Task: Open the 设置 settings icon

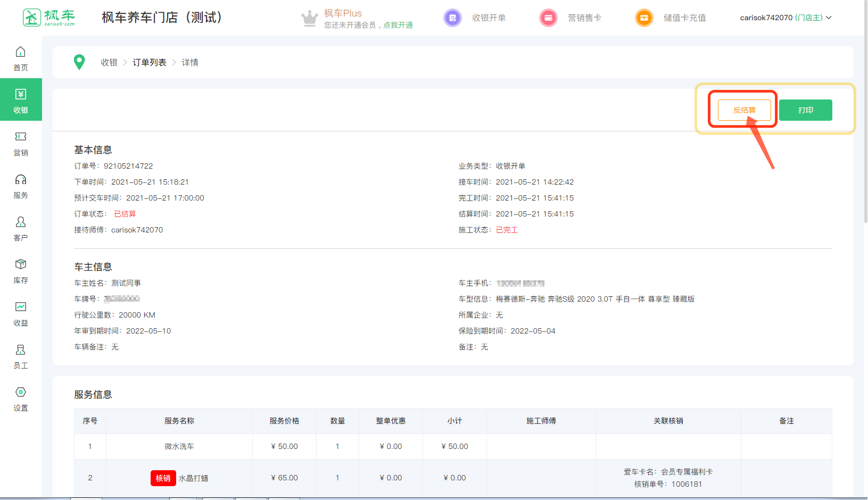Action: click(21, 393)
